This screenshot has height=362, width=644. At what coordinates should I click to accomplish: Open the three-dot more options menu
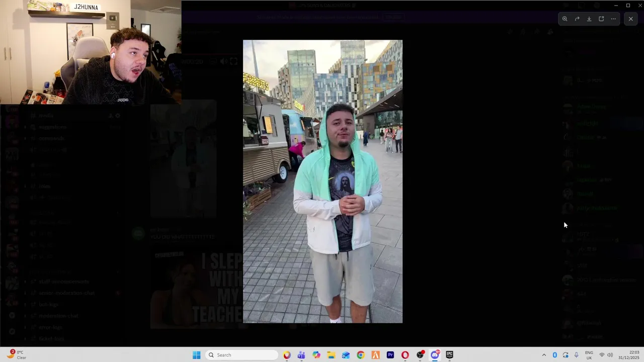pyautogui.click(x=613, y=19)
